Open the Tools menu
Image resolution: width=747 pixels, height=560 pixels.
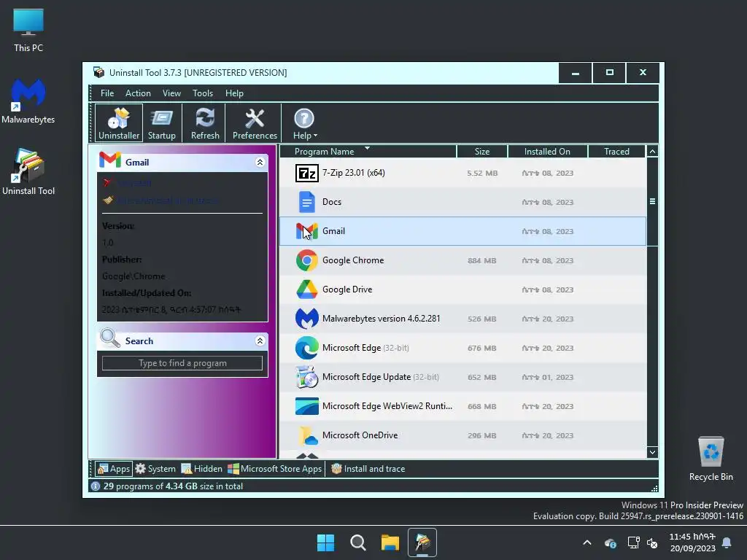203,93
